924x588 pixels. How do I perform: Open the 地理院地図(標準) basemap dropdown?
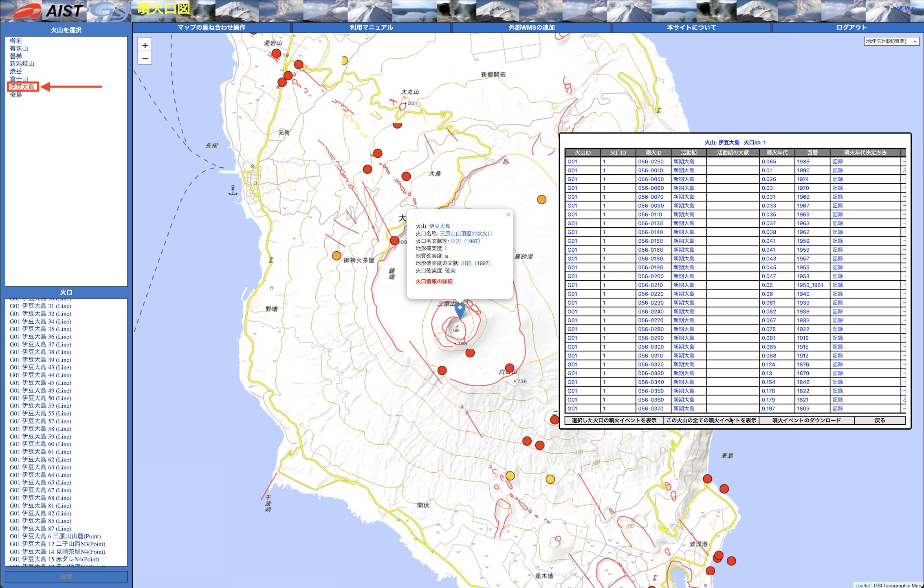[x=891, y=41]
